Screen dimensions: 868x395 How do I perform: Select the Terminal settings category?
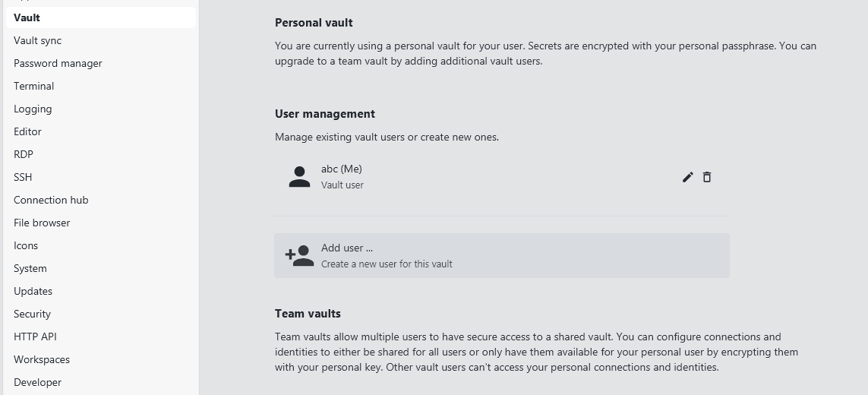point(34,86)
